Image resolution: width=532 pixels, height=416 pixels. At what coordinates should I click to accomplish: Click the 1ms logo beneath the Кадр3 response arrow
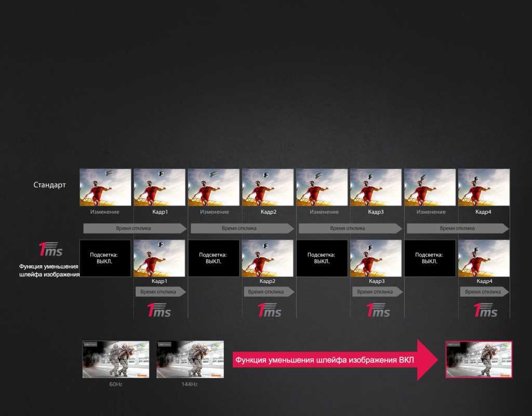point(377,310)
